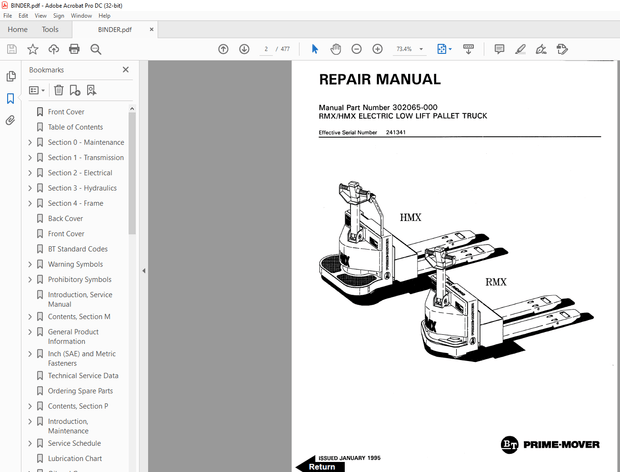Expand Contents, Section P bookmark

[30, 406]
